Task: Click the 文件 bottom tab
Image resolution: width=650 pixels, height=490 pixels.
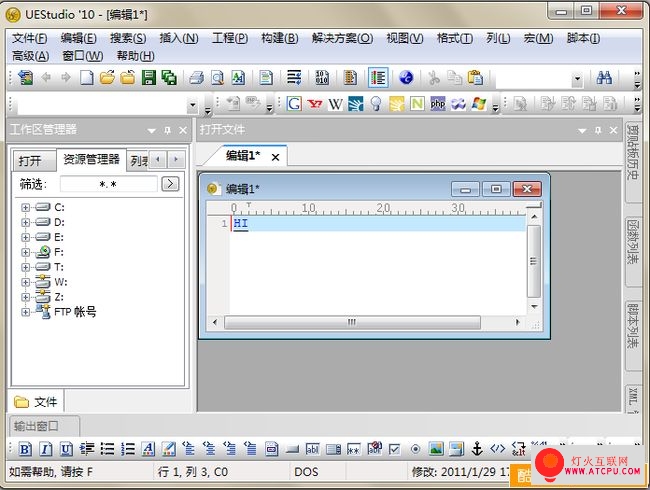Action: pyautogui.click(x=36, y=401)
